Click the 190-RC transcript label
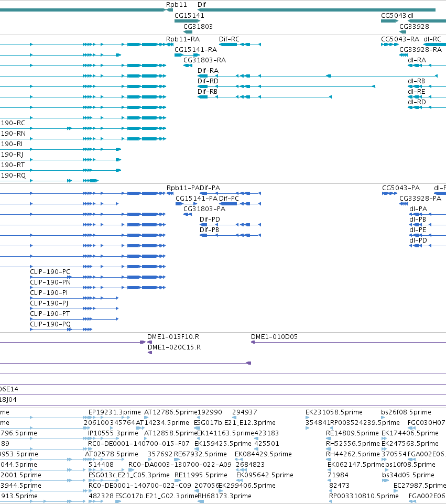Viewport: 446px width, 504px height. 13,123
